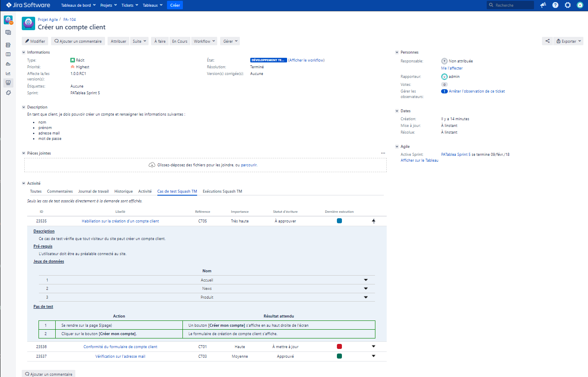Open the ship-shaped Releases sidebar icon
The height and width of the screenshot is (377, 588).
[x=8, y=64]
